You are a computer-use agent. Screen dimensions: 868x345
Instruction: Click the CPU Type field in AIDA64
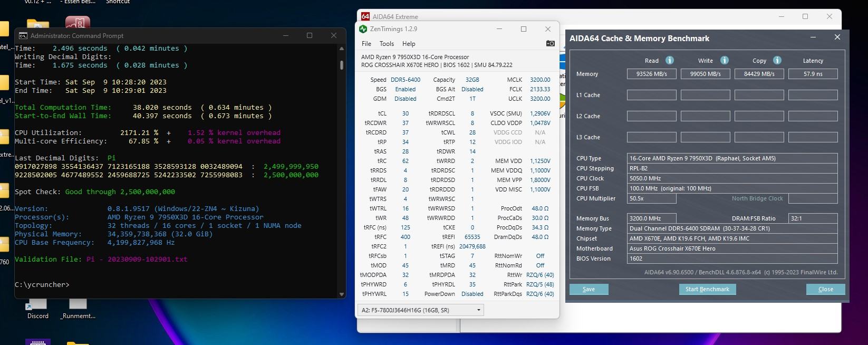tap(732, 158)
